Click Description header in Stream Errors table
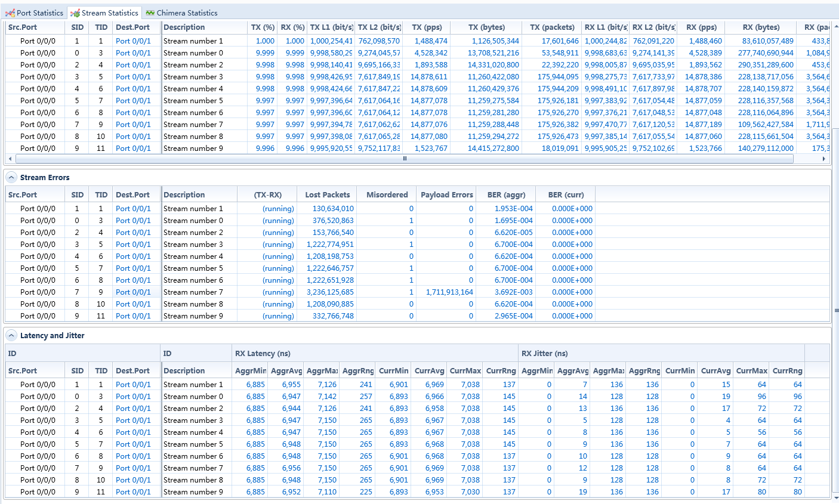This screenshot has width=839, height=504. tap(199, 195)
